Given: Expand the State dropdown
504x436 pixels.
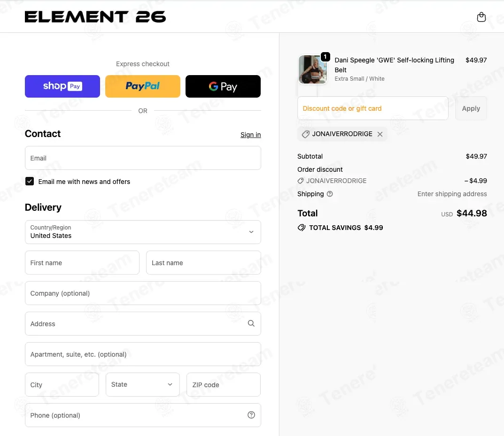Looking at the screenshot, I should coord(143,384).
